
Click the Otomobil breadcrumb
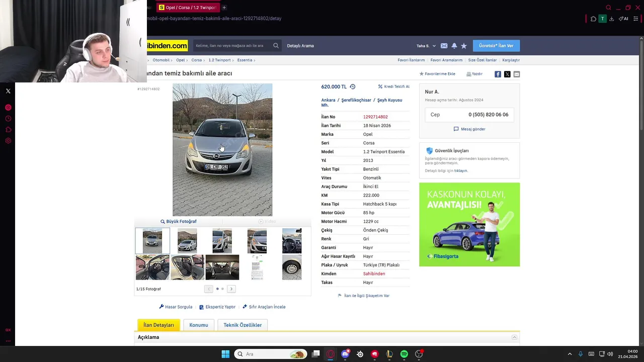(x=161, y=60)
